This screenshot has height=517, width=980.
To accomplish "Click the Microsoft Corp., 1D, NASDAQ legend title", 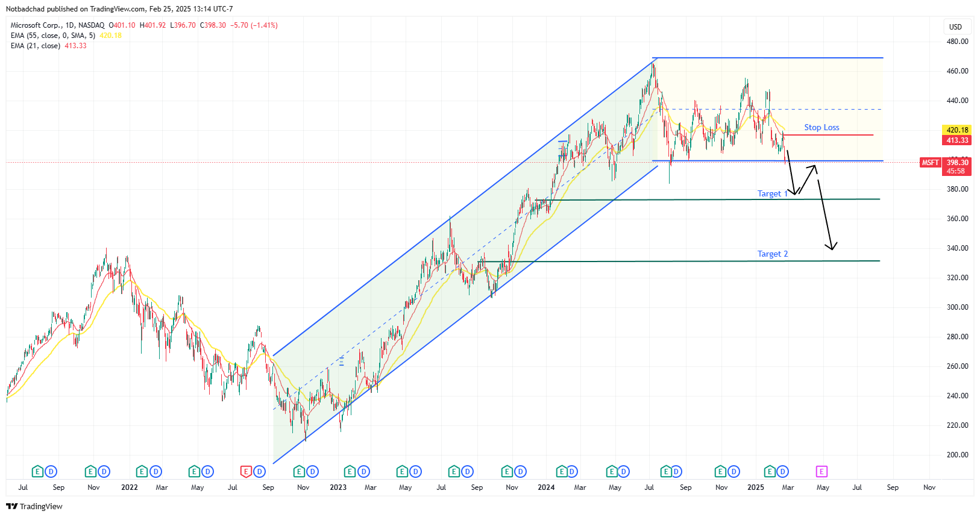I will point(57,25).
